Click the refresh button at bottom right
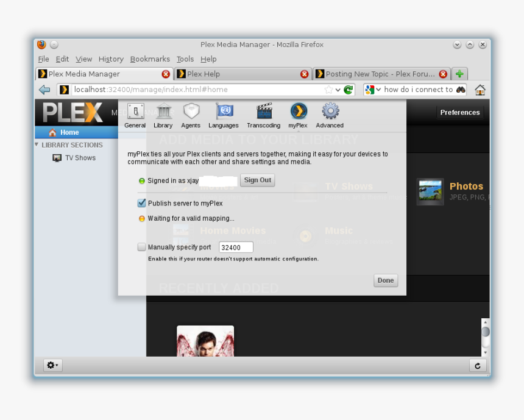The width and height of the screenshot is (524, 420). [477, 365]
